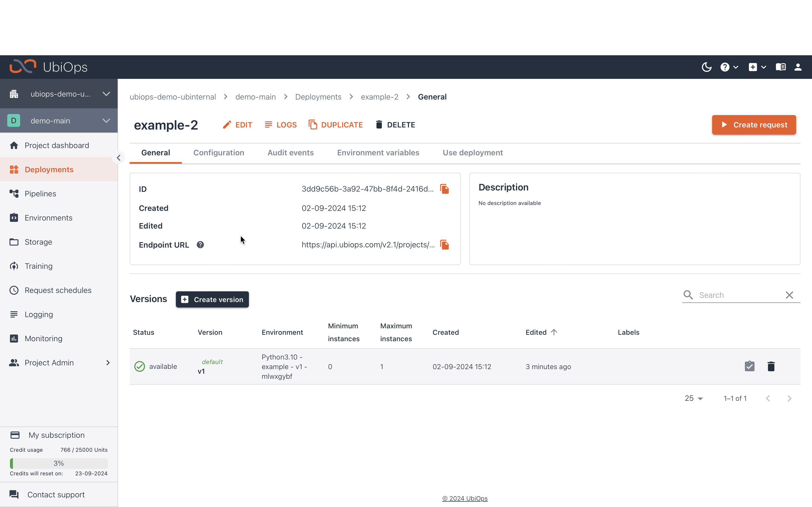Click the Deployments sidebar icon

point(15,169)
